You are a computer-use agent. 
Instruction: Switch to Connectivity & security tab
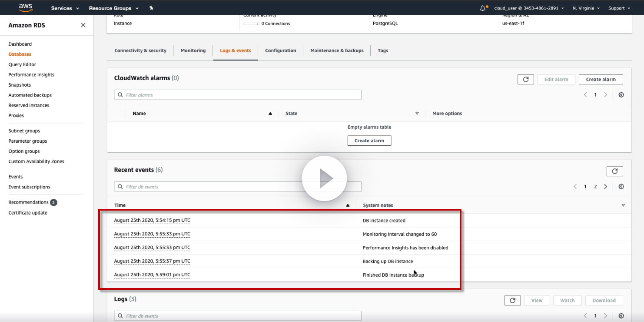coord(140,50)
